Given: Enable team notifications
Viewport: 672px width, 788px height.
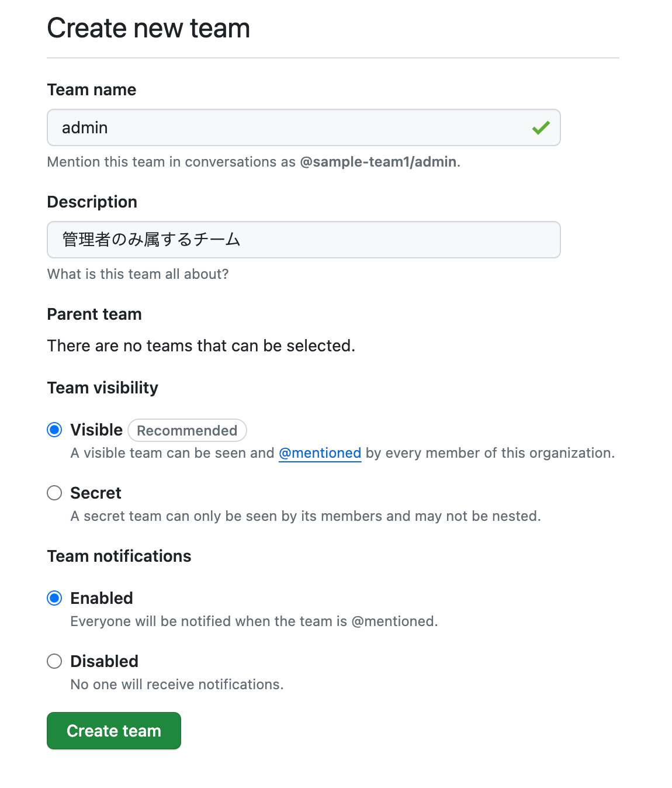Looking at the screenshot, I should (x=54, y=598).
